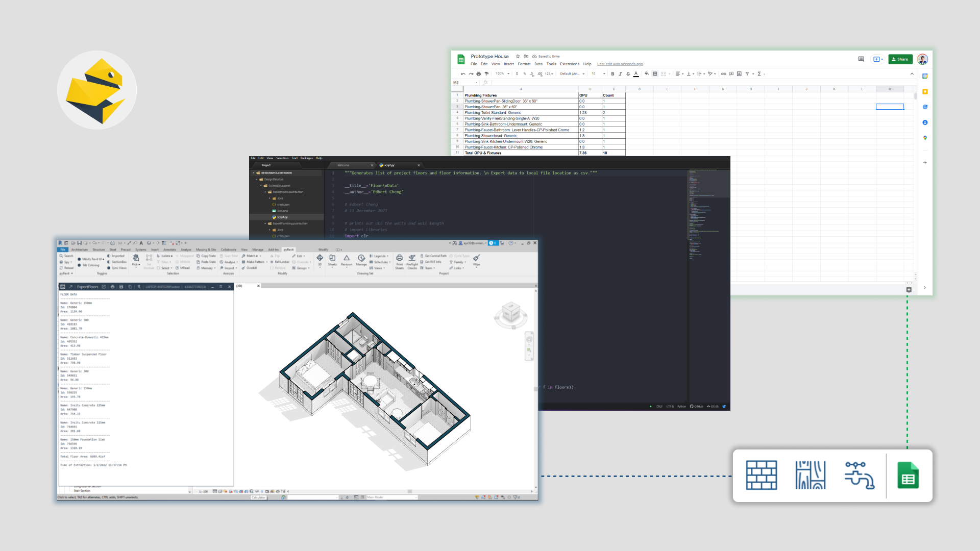Viewport: 980px width, 551px height.
Task: Open the Maps icon in Sheets side panel
Action: tap(925, 138)
